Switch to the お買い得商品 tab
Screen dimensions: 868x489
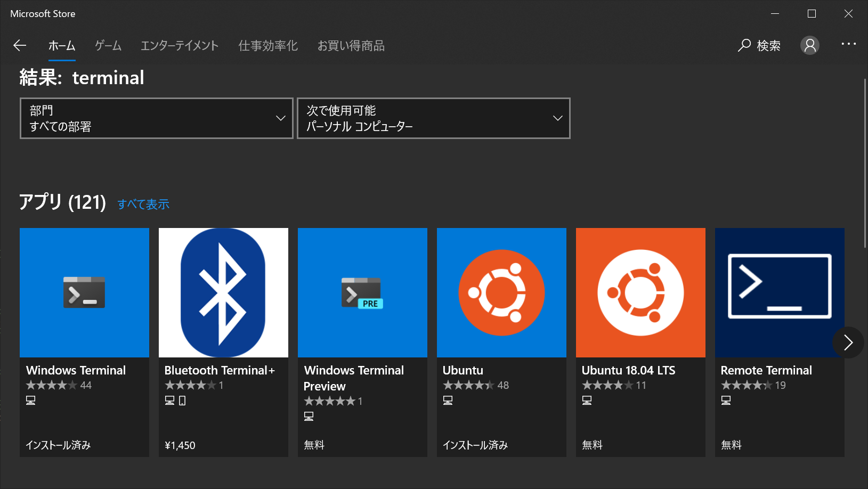tap(351, 46)
